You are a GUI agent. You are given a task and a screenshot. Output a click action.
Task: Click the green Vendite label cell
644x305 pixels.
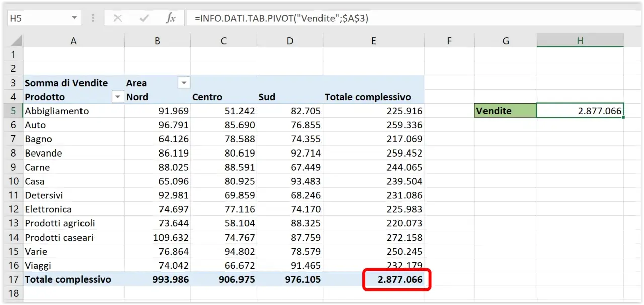point(506,111)
